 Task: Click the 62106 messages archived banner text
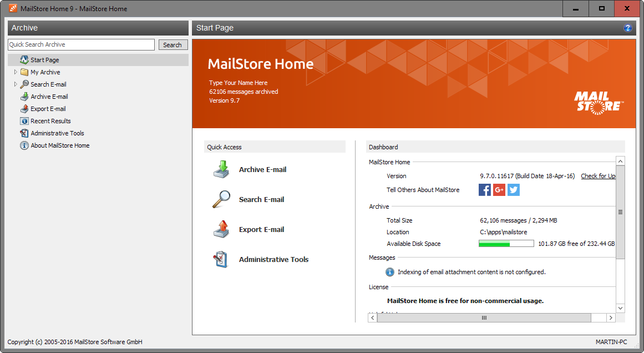click(x=244, y=92)
